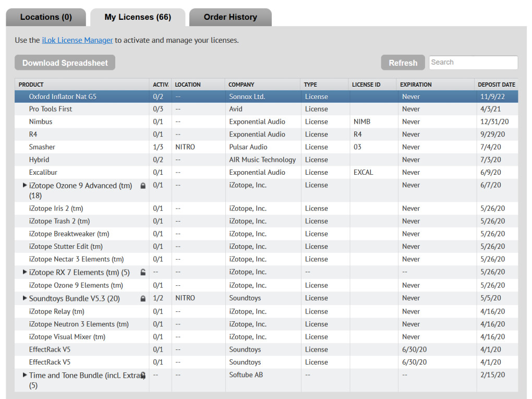
Task: Sort by the DEPOSIT DATE column header
Action: 497,84
